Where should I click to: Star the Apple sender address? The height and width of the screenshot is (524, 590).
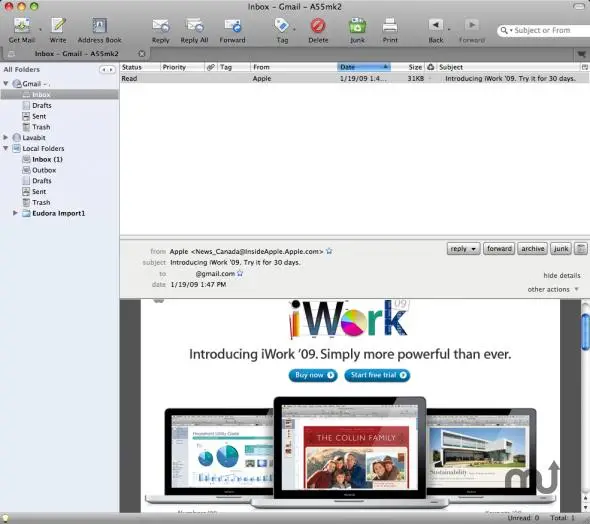tap(329, 251)
